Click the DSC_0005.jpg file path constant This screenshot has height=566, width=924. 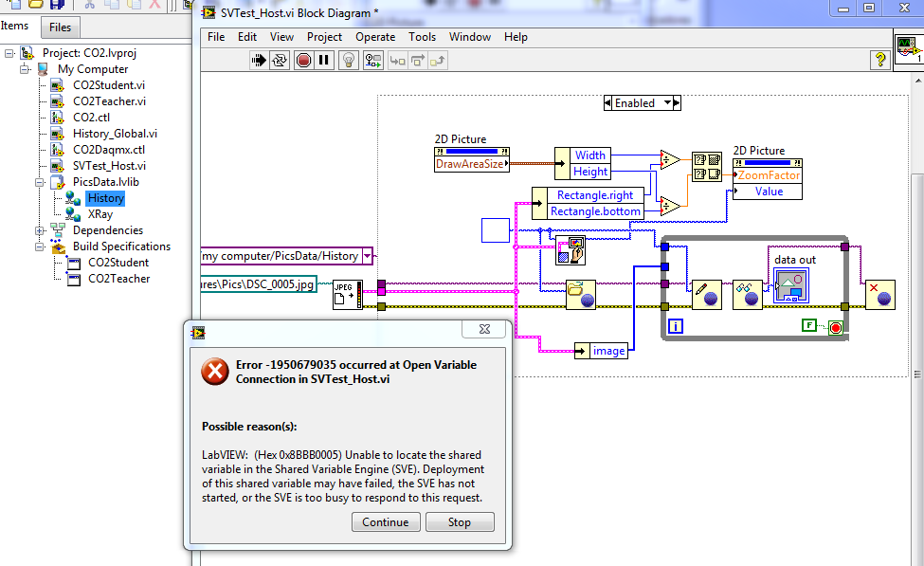(258, 284)
